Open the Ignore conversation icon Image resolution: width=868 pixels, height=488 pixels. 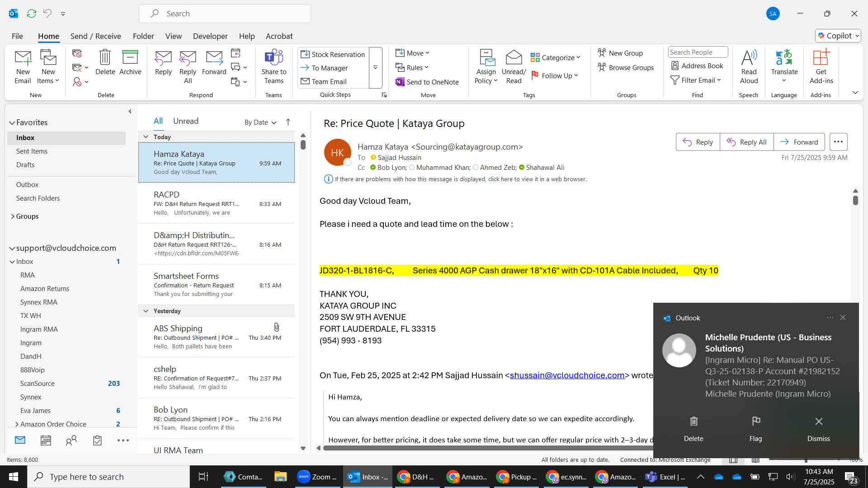pos(77,53)
